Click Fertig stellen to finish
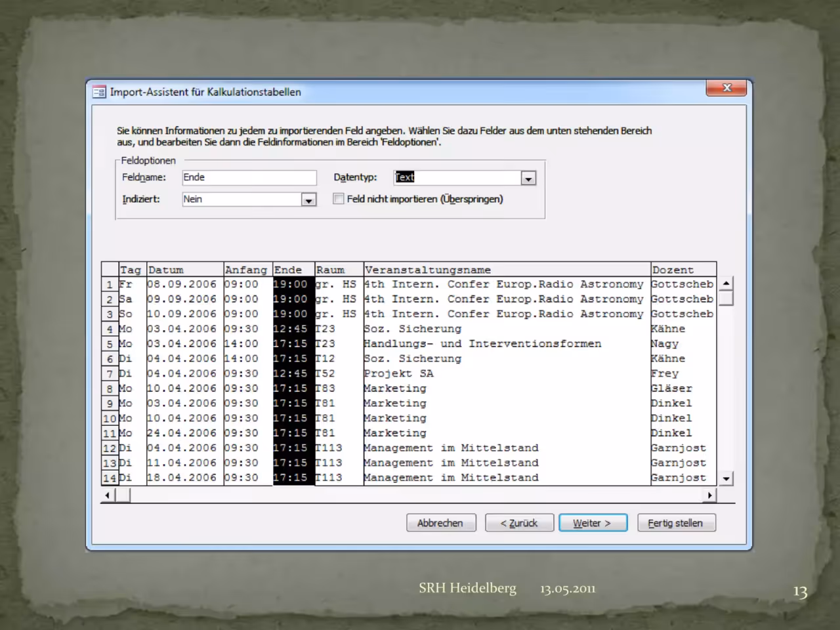The height and width of the screenshot is (630, 840). click(676, 523)
